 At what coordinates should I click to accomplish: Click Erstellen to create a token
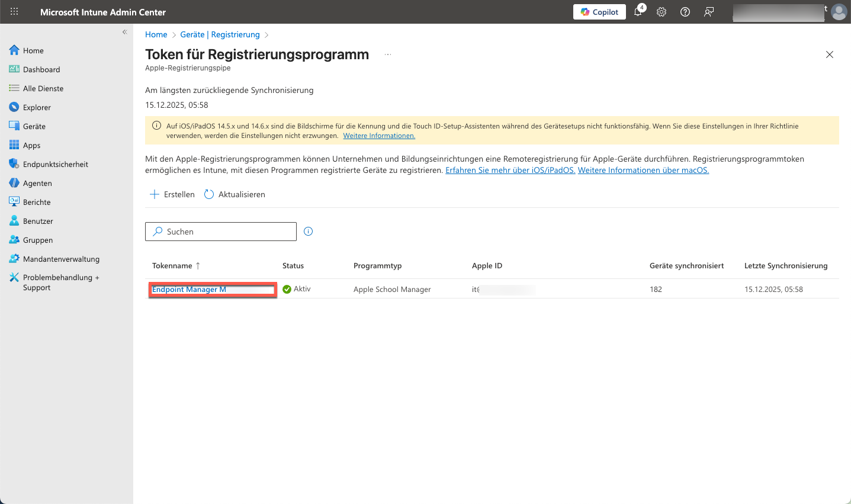[172, 194]
